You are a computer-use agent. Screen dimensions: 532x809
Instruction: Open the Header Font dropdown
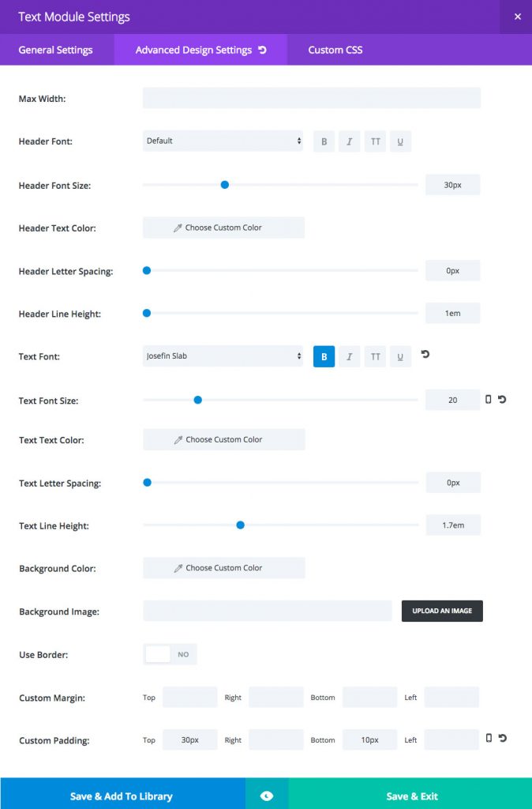coord(223,141)
